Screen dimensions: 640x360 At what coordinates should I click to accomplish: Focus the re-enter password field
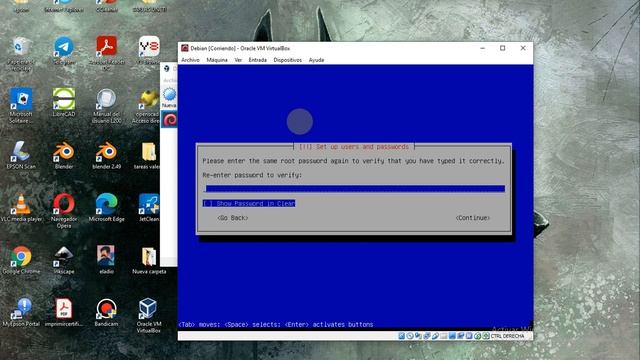354,189
